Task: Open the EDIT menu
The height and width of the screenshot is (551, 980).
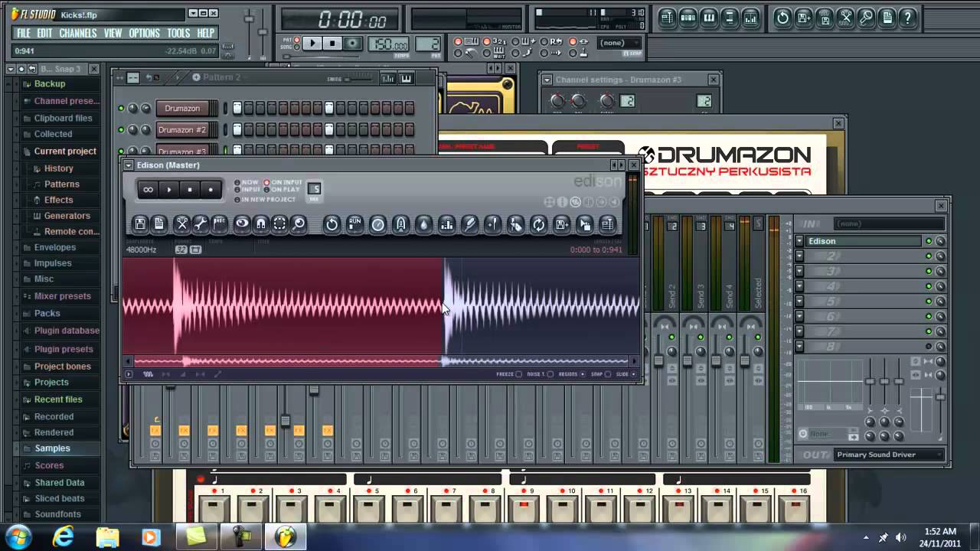Action: click(45, 33)
